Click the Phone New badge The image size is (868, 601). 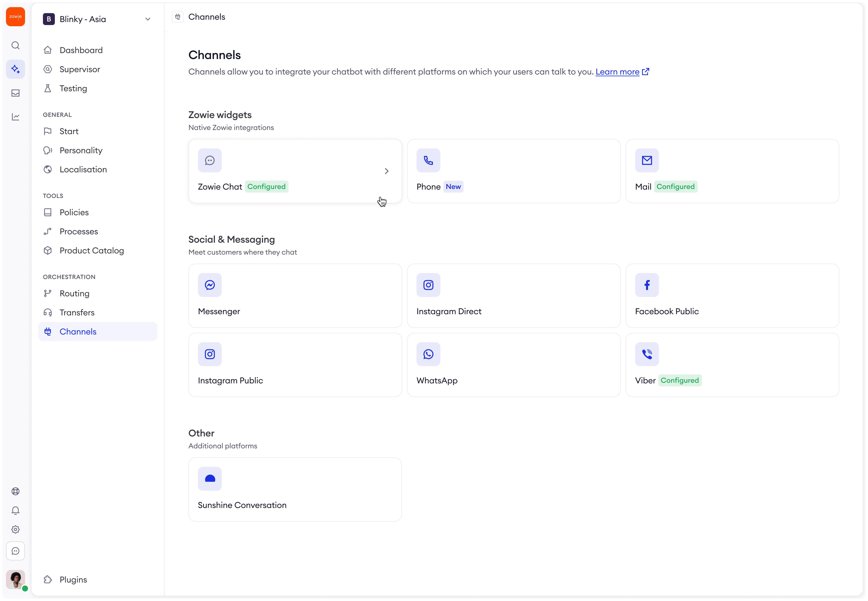tap(454, 187)
